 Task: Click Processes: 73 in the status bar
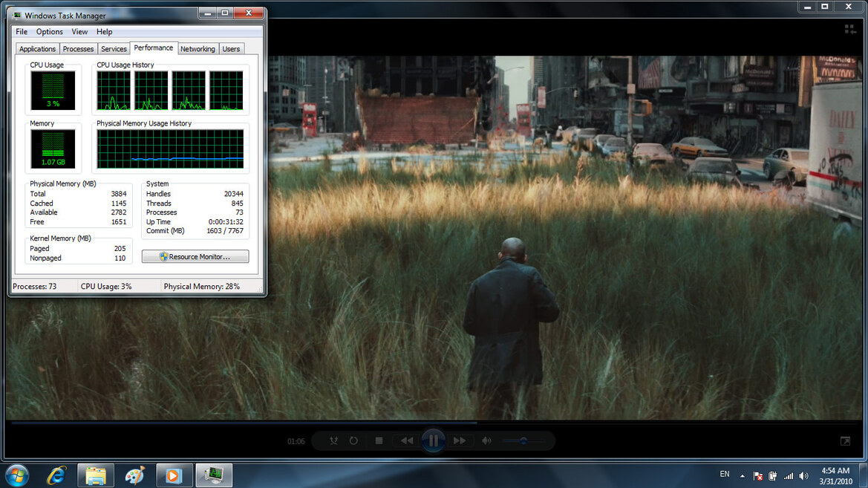[34, 287]
